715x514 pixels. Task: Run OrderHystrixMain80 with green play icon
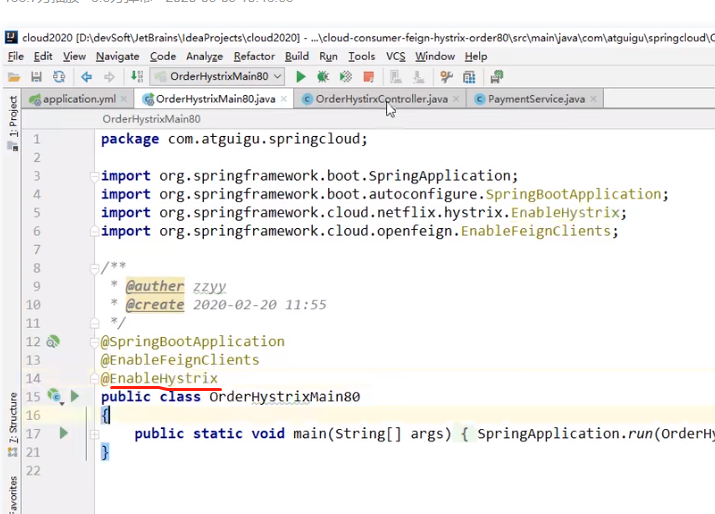pyautogui.click(x=301, y=77)
